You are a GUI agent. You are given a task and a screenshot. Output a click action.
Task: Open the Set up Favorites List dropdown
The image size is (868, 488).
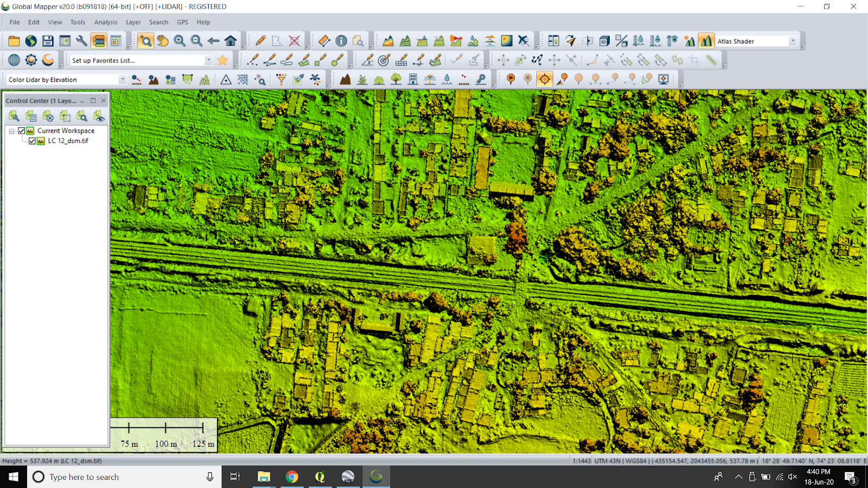[209, 61]
